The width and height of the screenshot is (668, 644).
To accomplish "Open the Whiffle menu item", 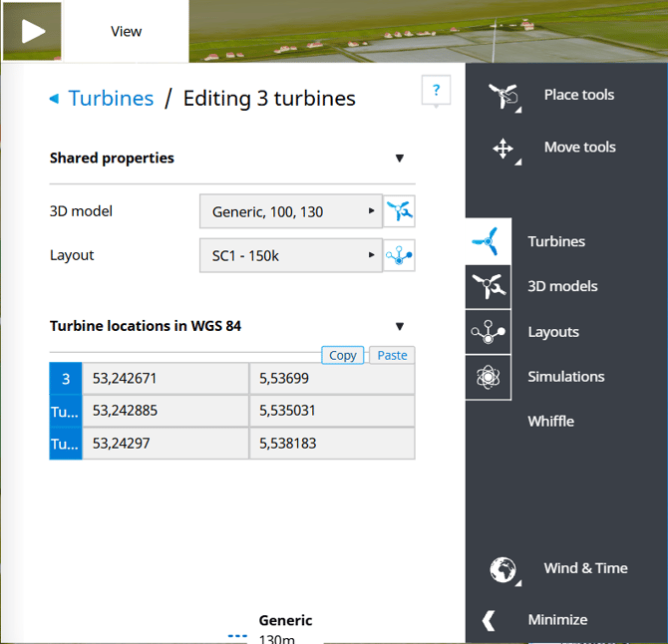I will click(x=550, y=422).
